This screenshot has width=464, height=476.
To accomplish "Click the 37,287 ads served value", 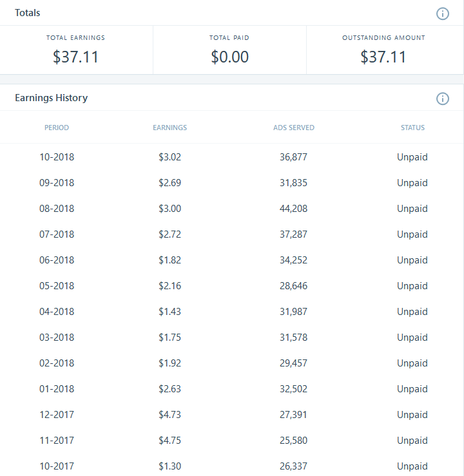I will pos(294,234).
